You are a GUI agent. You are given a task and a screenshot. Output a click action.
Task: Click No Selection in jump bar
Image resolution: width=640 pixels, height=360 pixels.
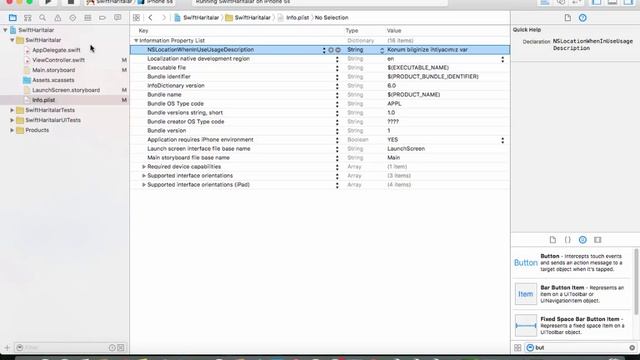pos(331,18)
